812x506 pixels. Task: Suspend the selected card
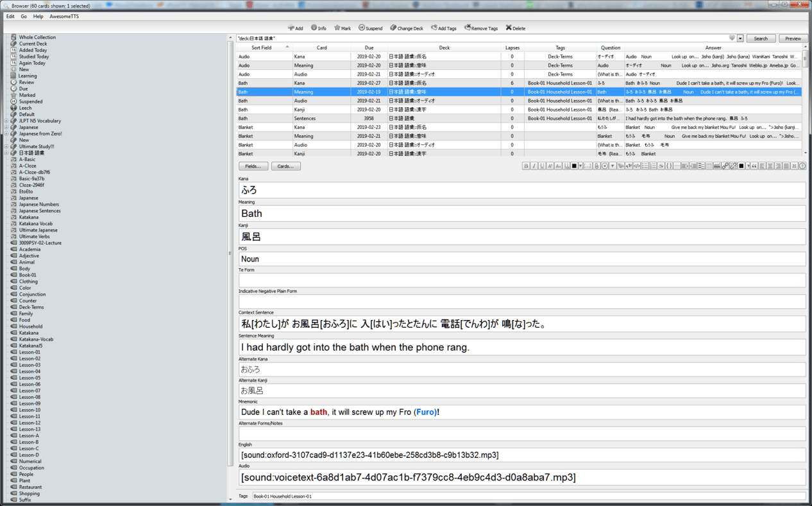[x=370, y=28]
